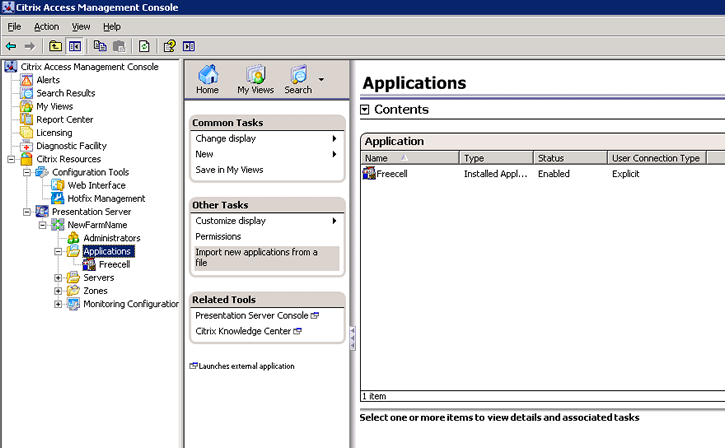Collapse the Citrix Resources node

click(x=11, y=160)
